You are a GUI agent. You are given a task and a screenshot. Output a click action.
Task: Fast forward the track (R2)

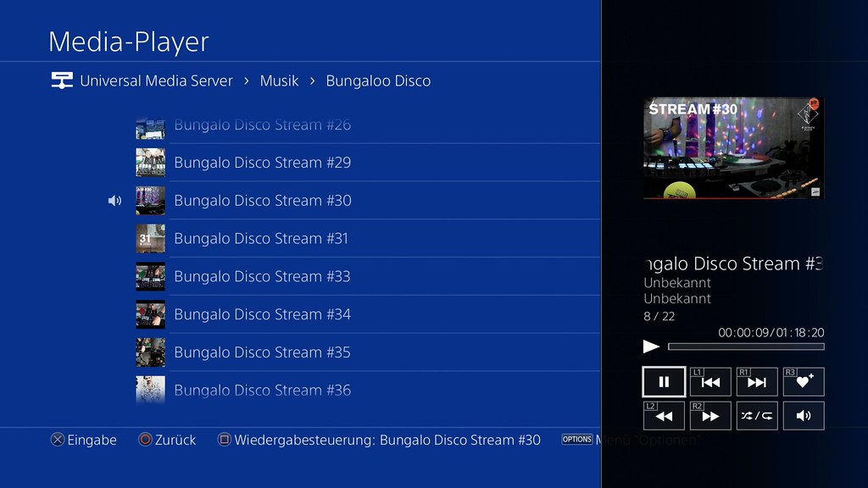coord(710,416)
